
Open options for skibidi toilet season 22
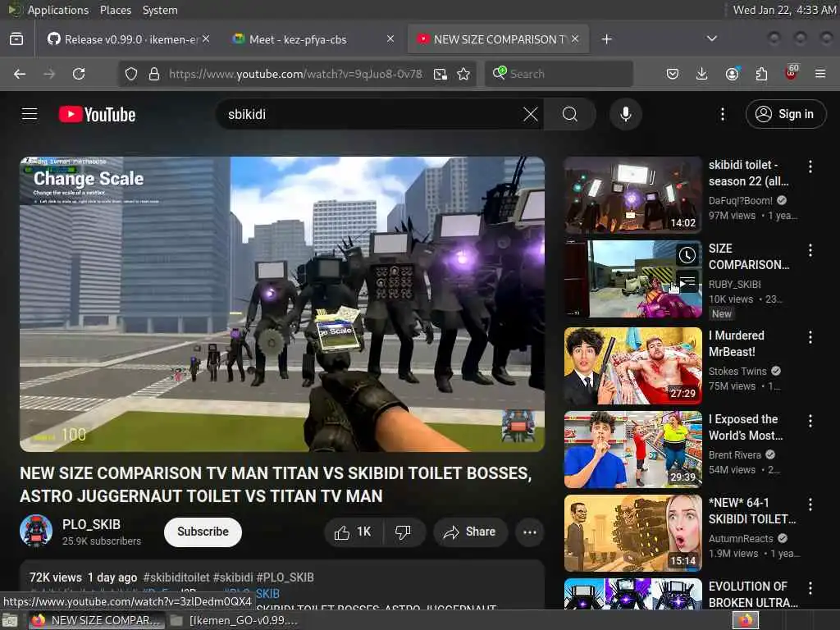click(810, 167)
